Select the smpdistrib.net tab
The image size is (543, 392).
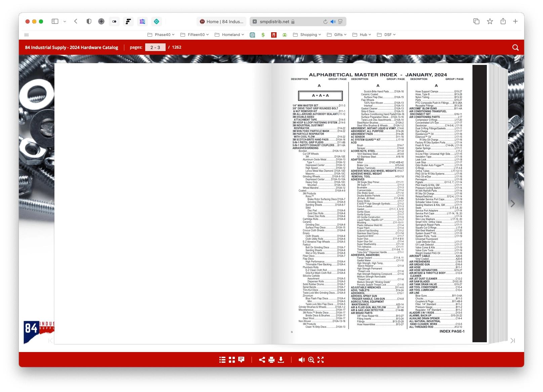276,21
